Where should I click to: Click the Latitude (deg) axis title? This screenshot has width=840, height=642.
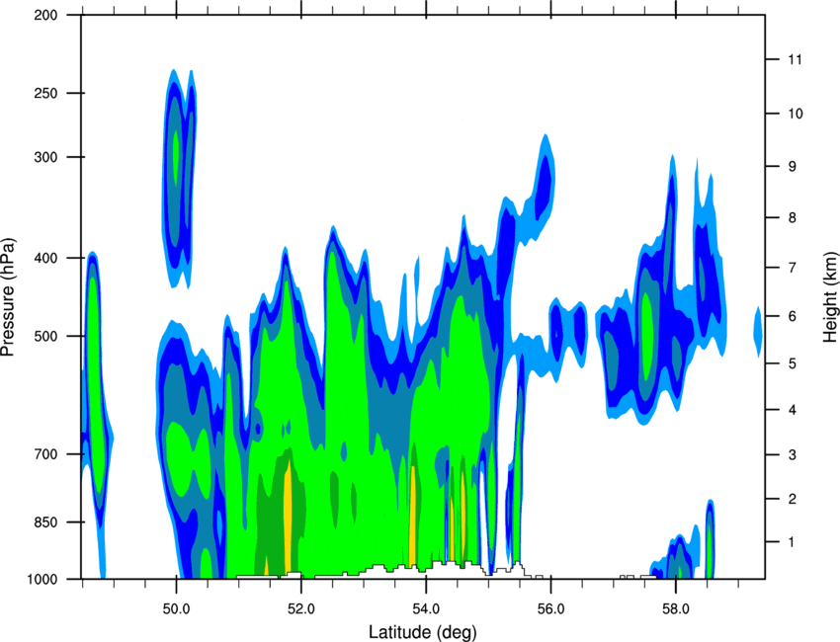tap(422, 632)
